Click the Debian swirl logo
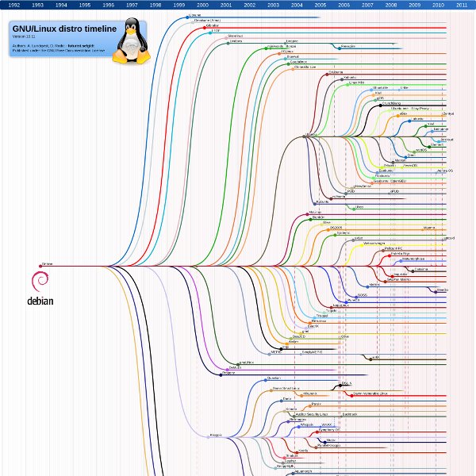The width and height of the screenshot is (476, 476). tap(40, 281)
